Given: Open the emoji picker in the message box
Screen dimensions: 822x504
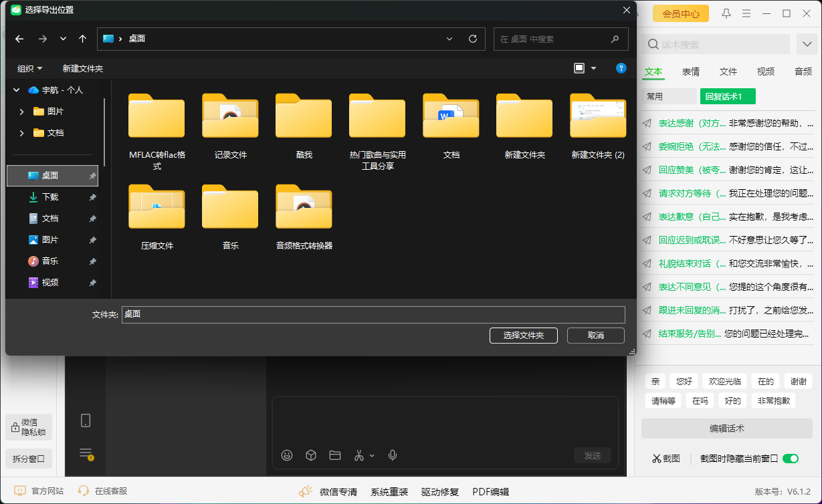Looking at the screenshot, I should click(x=287, y=455).
